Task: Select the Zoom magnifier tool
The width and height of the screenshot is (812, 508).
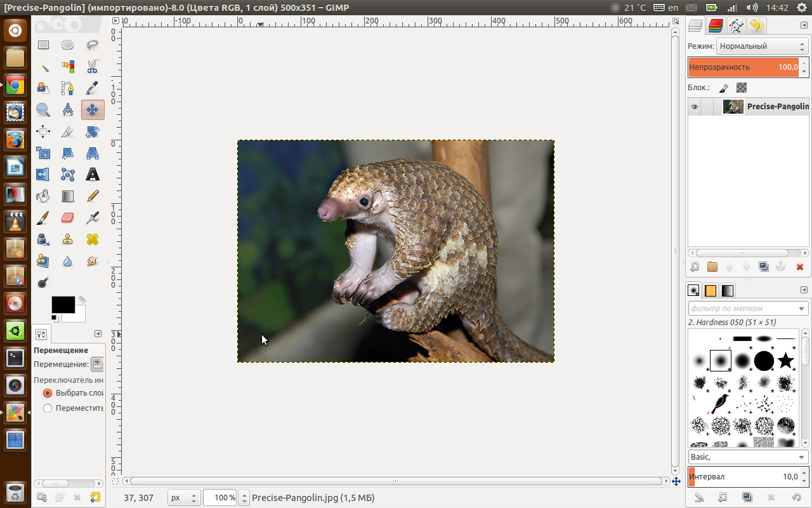Action: coord(43,110)
